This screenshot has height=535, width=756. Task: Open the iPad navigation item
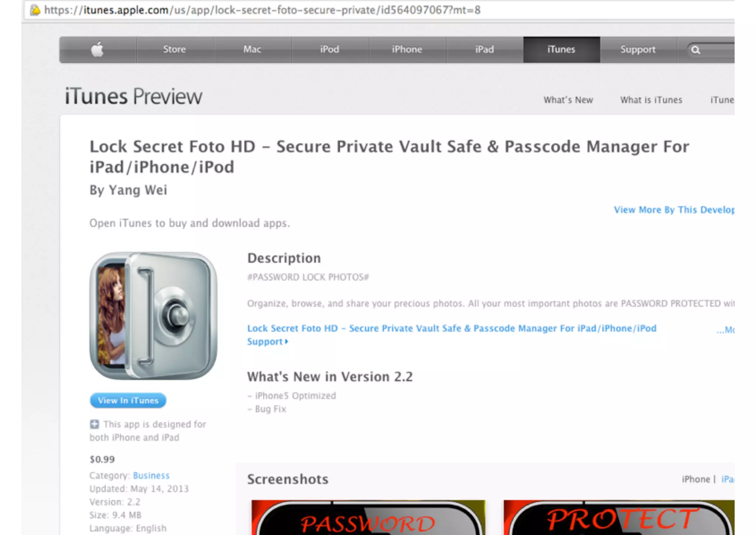click(484, 50)
